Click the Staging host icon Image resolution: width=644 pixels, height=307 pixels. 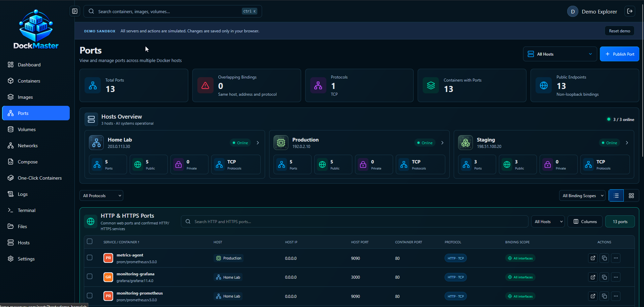tap(465, 143)
